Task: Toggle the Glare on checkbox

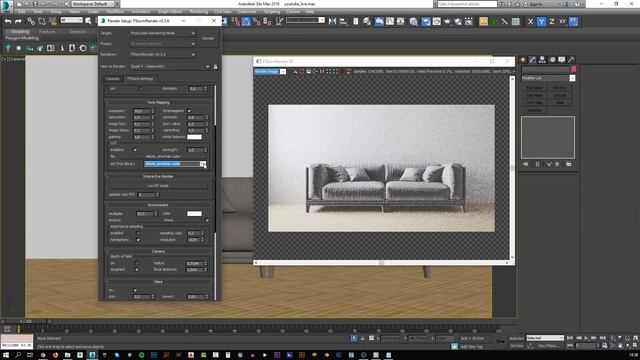Action: [x=135, y=290]
